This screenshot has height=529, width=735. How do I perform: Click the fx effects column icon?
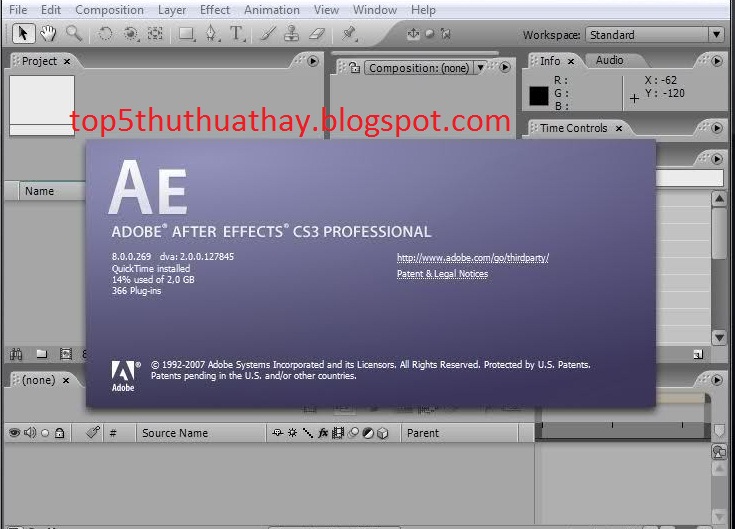[x=322, y=433]
